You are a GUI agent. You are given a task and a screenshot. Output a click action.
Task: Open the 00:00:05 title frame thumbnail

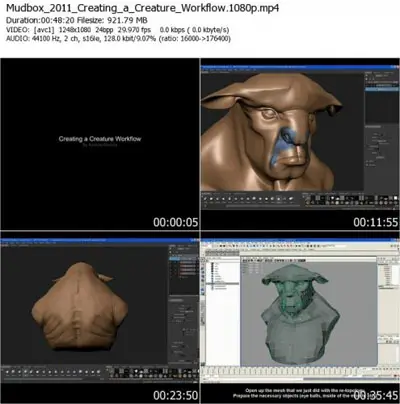coord(100,144)
